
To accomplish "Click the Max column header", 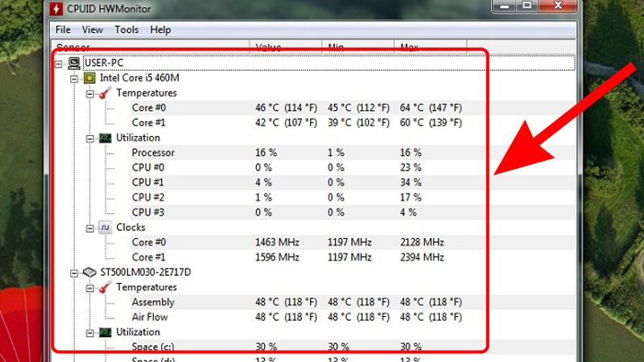I will (x=431, y=47).
